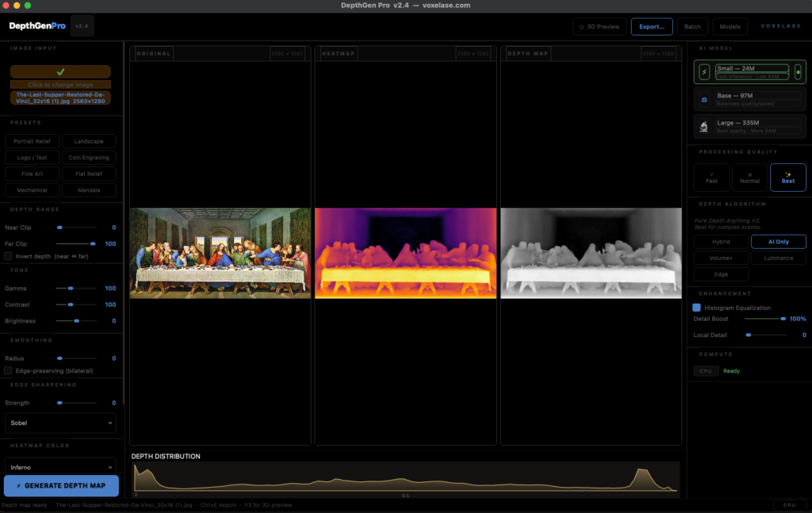Select Best processing quality with sparkle icon

(787, 178)
